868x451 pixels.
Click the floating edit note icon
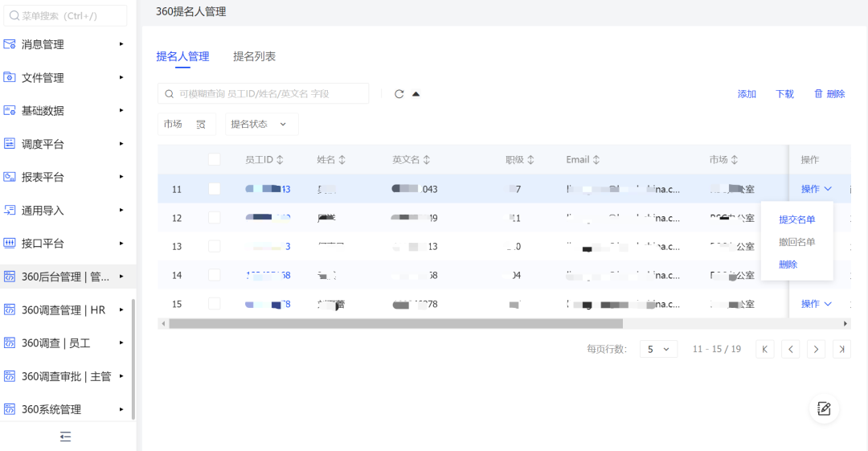point(824,408)
